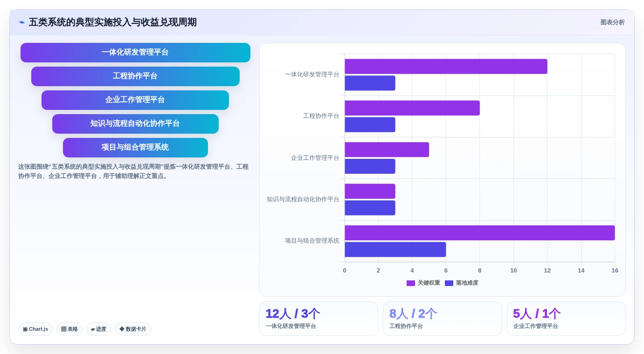
Task: Click the purple 工程协作平台 chart bar
Action: 412,108
